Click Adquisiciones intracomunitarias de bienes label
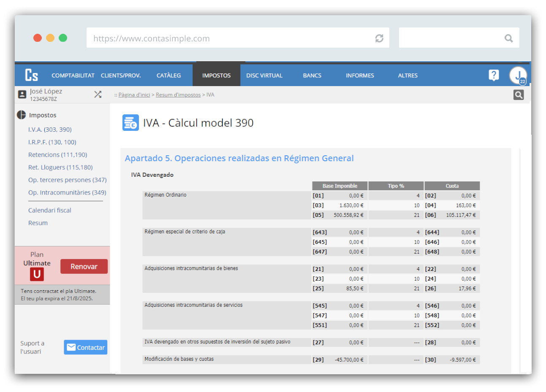The image size is (546, 392). click(191, 268)
